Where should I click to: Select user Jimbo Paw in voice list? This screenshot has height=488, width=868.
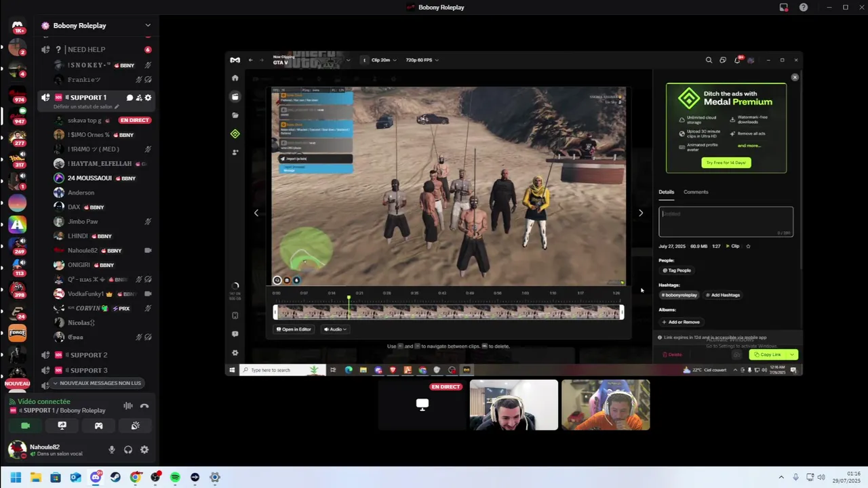[103, 222]
